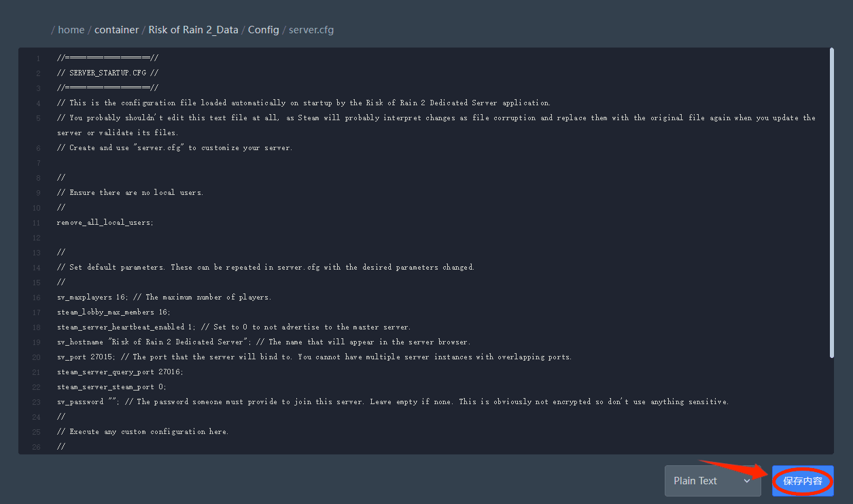Open the container breadcrumb folder

[x=116, y=30]
